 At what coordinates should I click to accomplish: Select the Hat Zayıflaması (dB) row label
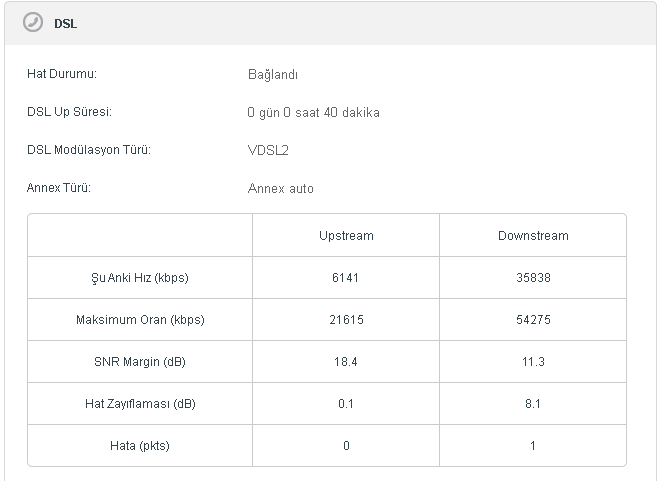click(x=139, y=404)
